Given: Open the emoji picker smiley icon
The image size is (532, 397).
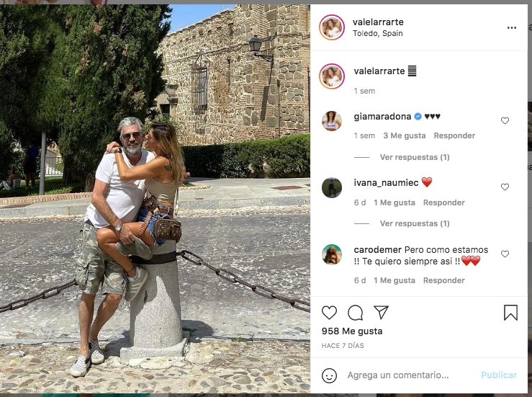Looking at the screenshot, I should click(x=329, y=375).
